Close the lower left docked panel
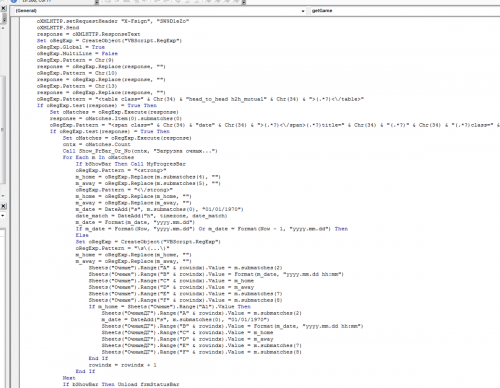500x388 pixels. pos(3,206)
